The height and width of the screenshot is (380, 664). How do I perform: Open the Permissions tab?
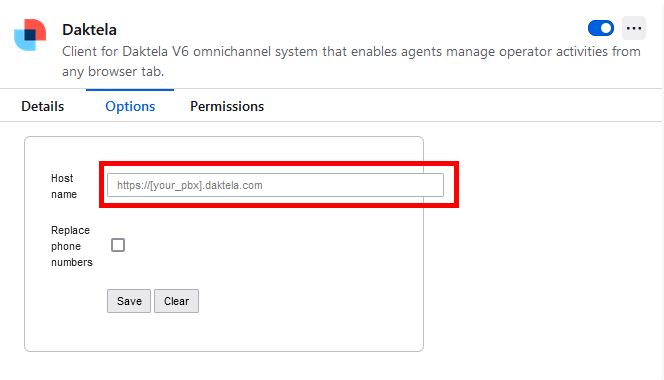227,106
